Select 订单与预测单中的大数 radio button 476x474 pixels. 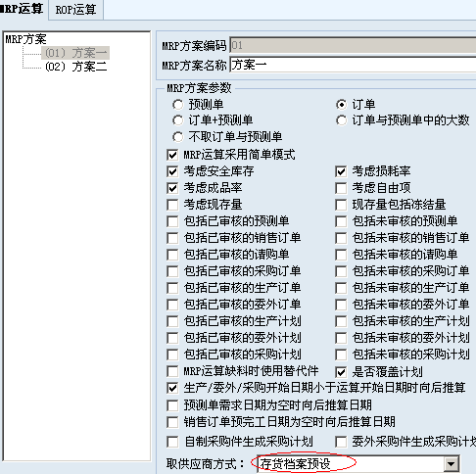click(341, 120)
